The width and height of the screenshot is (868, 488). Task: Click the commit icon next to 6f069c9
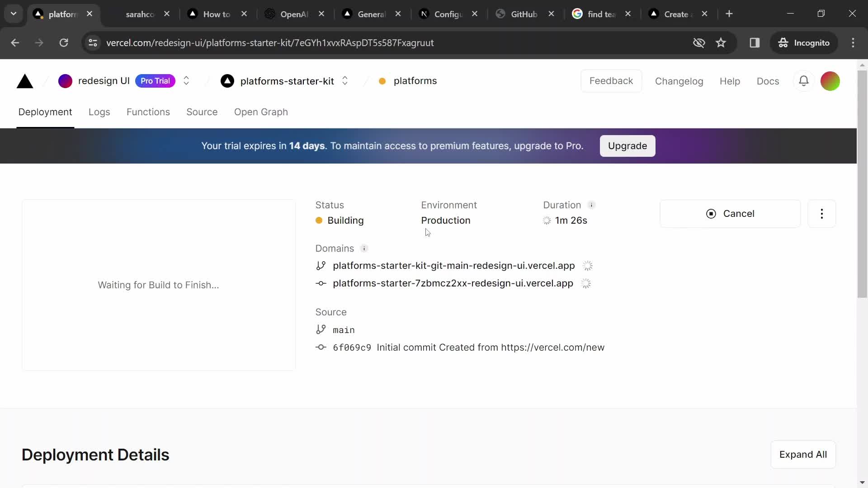pos(321,347)
